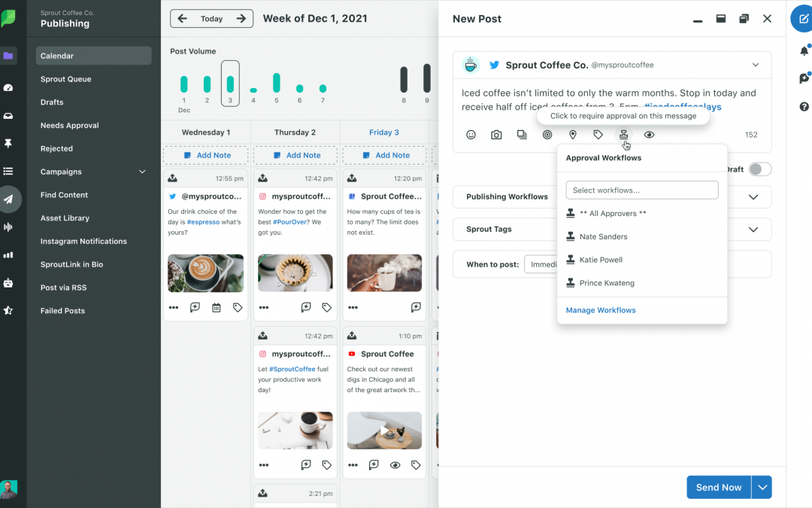Click the audience targeting icon
Screen dimensions: 812x508
(547, 135)
